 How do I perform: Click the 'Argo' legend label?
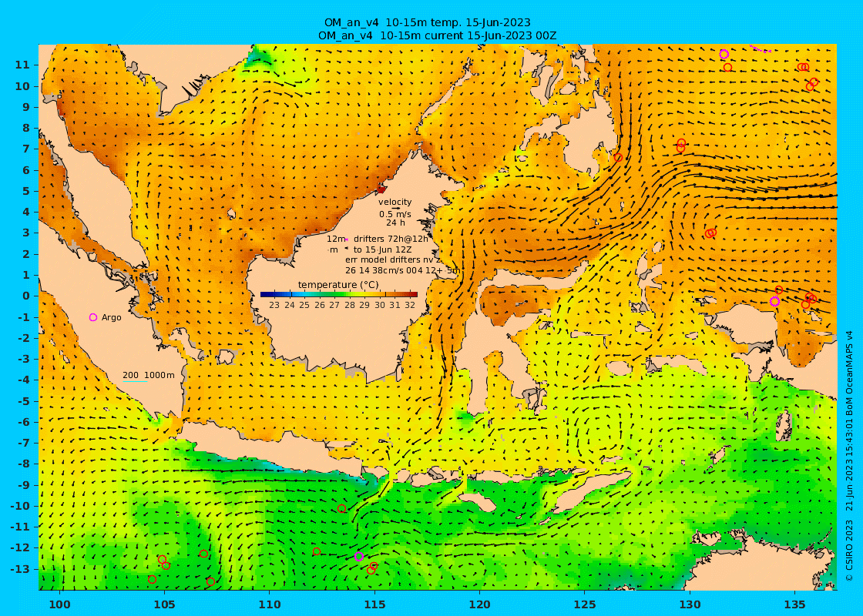pyautogui.click(x=111, y=317)
